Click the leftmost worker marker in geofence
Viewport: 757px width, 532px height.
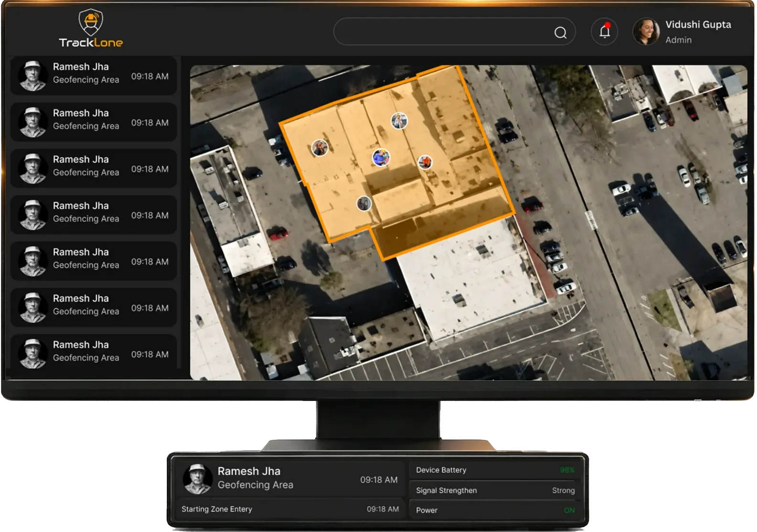(x=320, y=148)
